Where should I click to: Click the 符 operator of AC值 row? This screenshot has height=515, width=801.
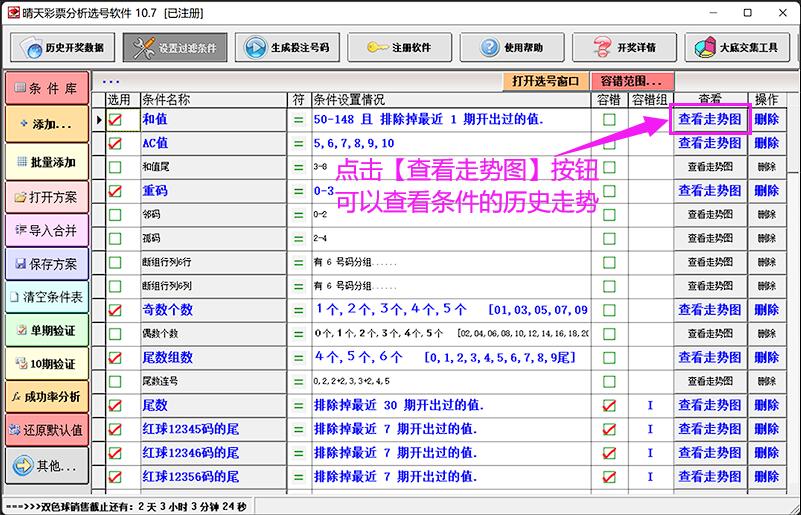[x=298, y=143]
